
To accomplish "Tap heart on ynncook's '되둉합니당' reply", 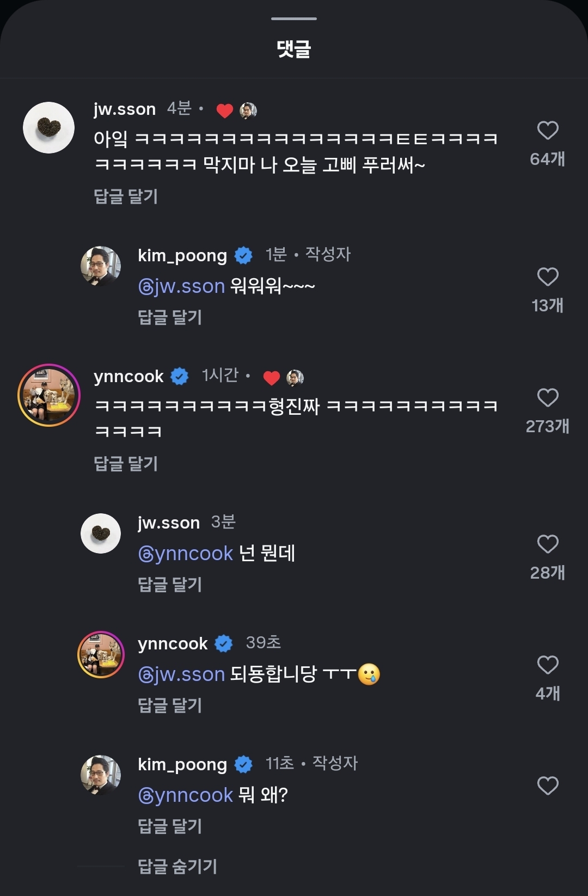I will point(547,665).
